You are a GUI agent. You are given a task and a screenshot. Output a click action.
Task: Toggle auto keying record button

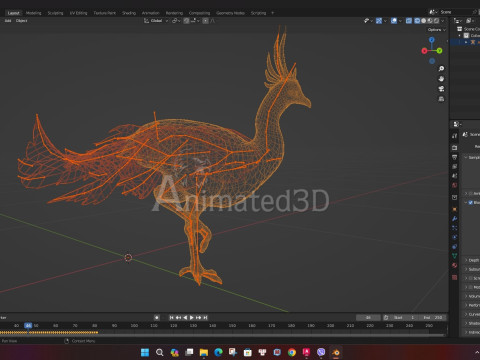(157, 318)
